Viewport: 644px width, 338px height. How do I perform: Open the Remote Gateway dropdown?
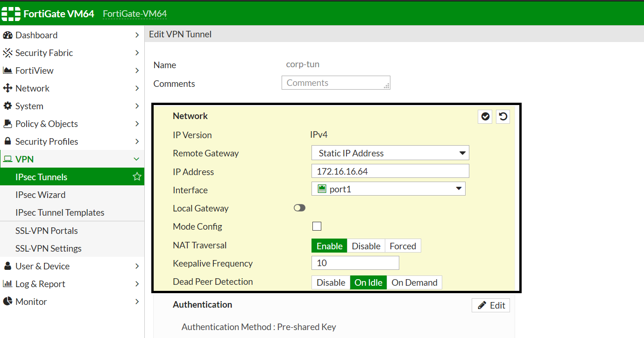390,153
